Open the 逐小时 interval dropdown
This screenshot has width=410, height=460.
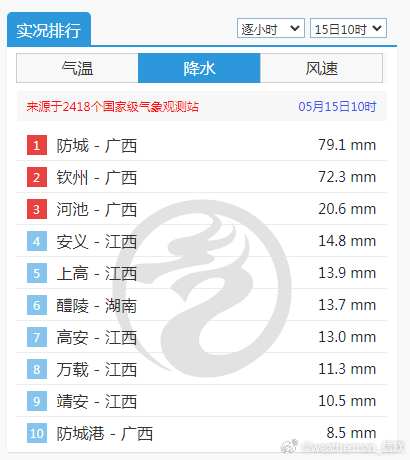tap(271, 28)
